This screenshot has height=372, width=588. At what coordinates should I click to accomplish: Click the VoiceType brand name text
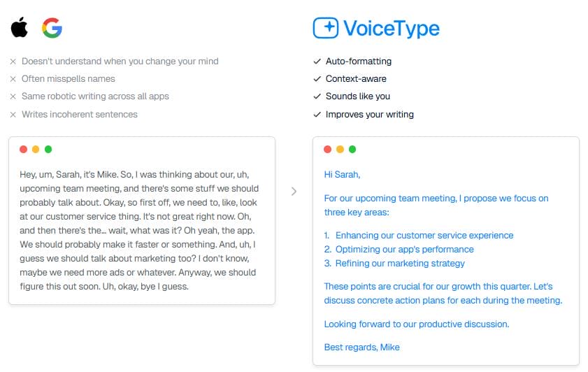[x=392, y=29]
